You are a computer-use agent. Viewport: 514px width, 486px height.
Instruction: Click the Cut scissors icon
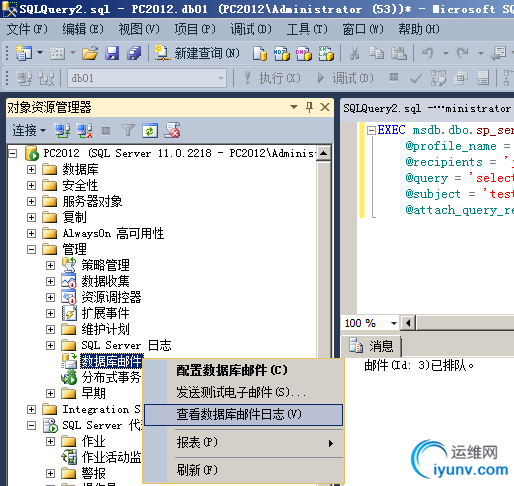[354, 53]
